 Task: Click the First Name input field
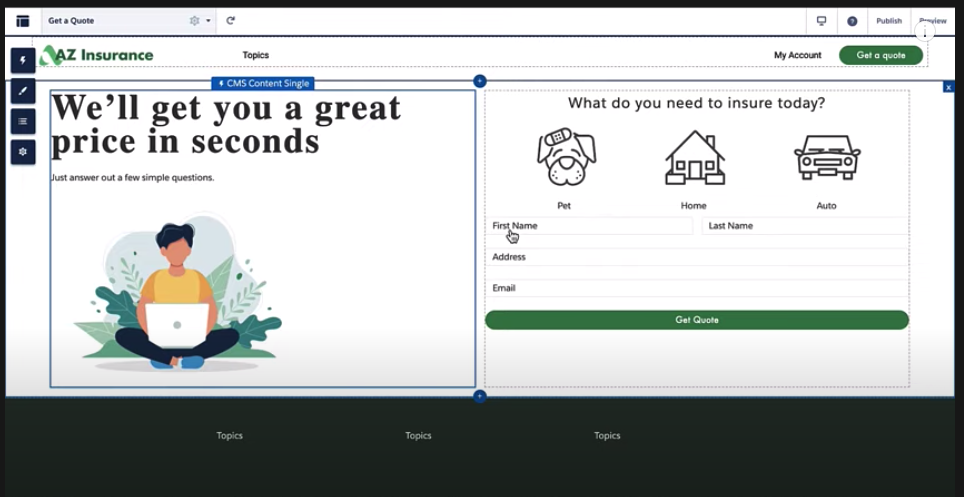click(591, 226)
